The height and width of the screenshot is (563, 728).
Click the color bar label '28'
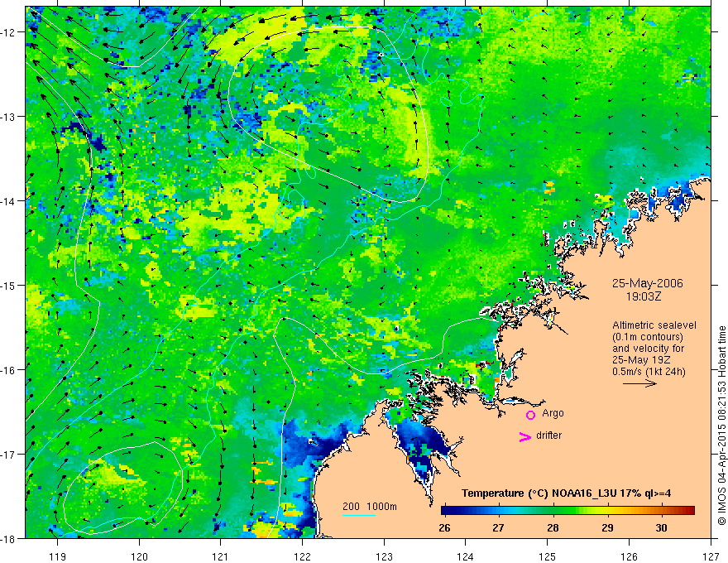point(553,527)
